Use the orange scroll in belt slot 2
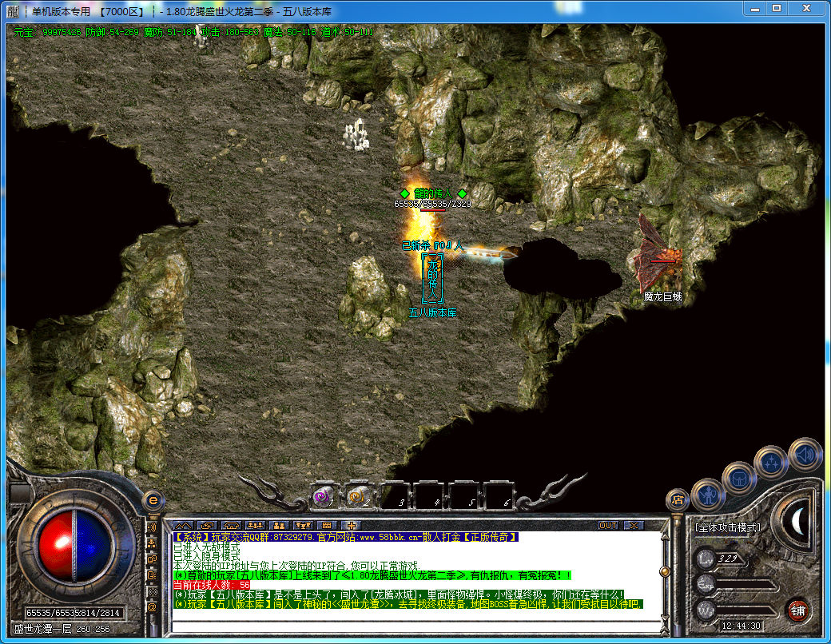Image resolution: width=831 pixels, height=644 pixels. [358, 496]
